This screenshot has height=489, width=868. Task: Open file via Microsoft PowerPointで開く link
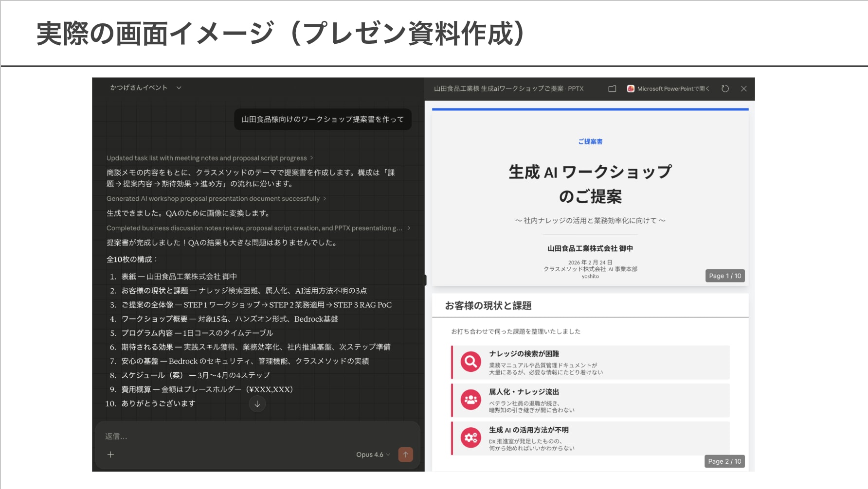tap(673, 88)
